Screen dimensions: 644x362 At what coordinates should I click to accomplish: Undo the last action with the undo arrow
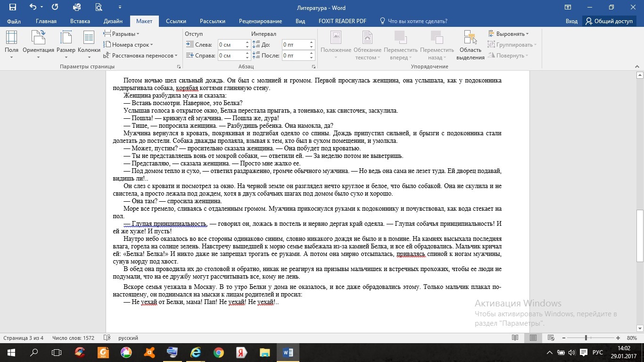point(33,8)
